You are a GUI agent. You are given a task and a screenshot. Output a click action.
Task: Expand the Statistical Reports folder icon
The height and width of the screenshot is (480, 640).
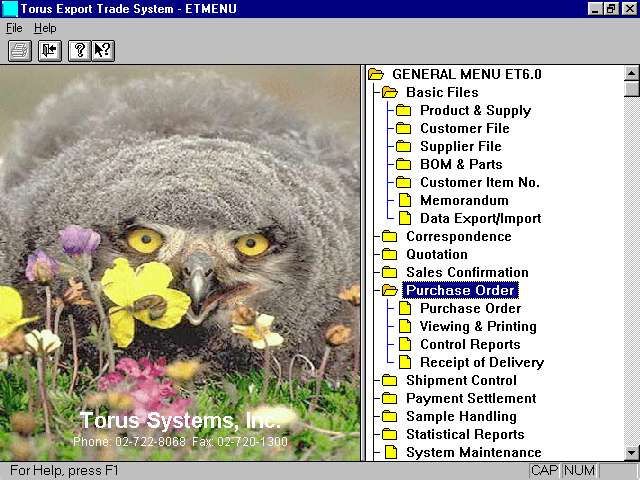pyautogui.click(x=390, y=434)
